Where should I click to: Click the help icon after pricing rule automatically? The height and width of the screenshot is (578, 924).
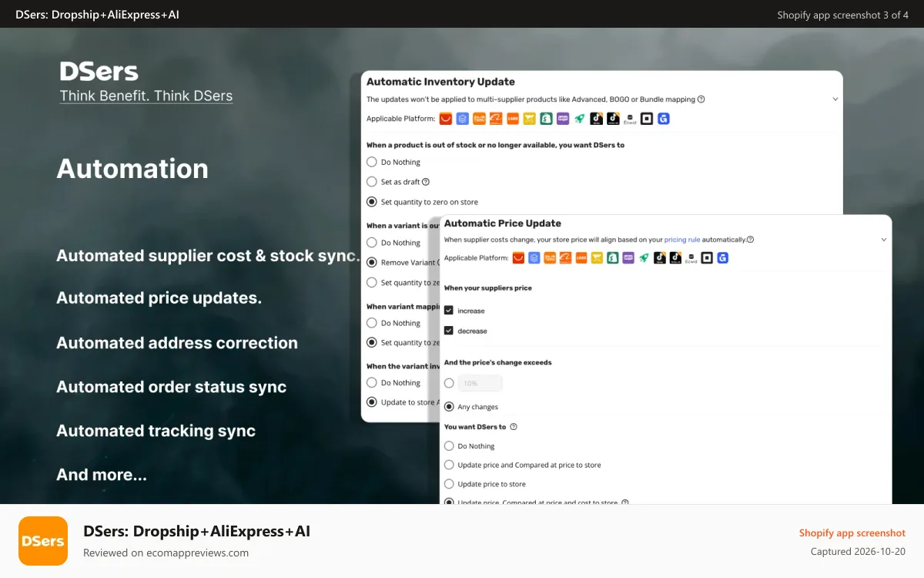[750, 240]
